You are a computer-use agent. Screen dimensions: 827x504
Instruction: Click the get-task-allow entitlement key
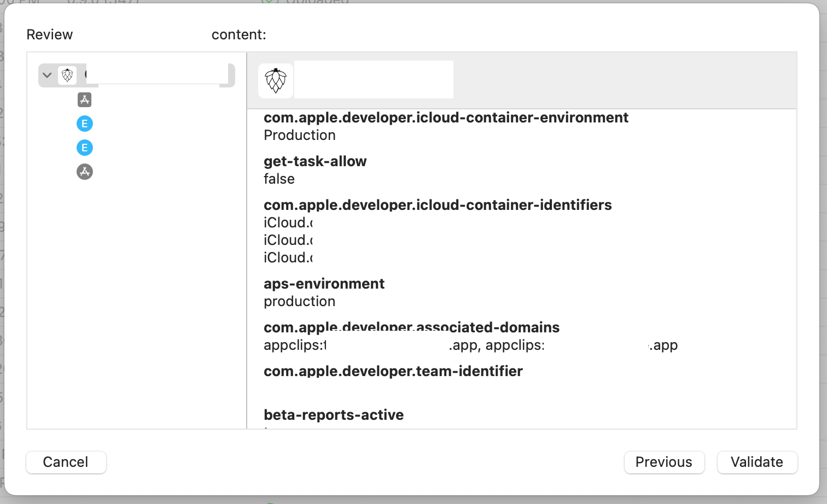pos(315,161)
